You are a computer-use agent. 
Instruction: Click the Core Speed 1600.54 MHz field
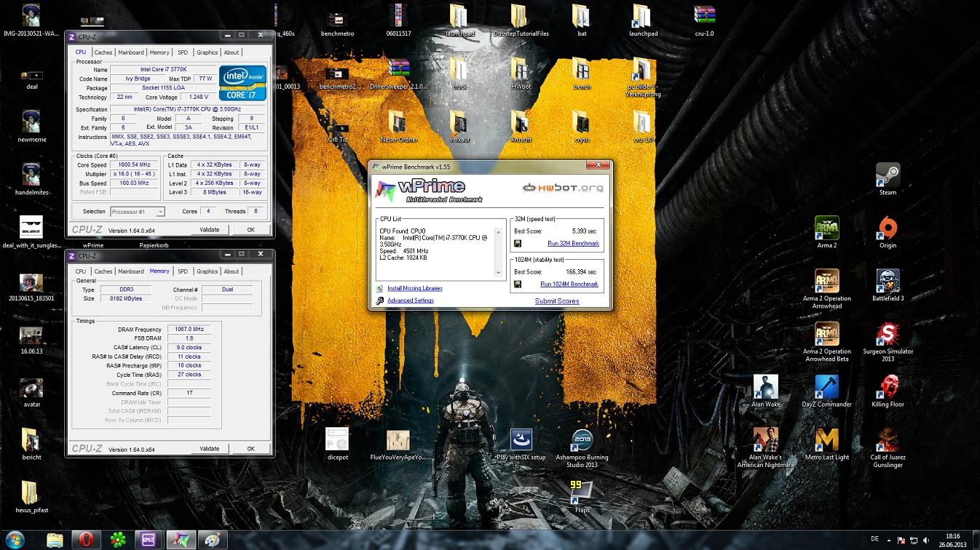click(x=134, y=165)
